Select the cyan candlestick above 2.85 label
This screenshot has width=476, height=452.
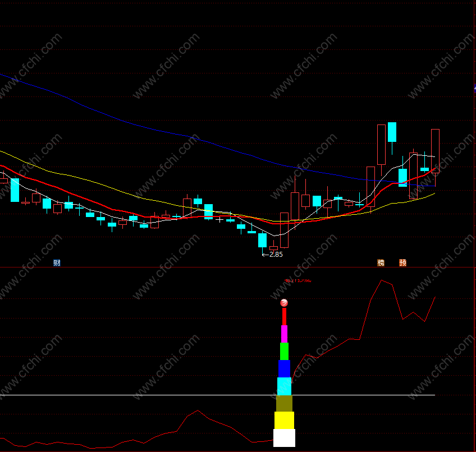click(x=262, y=240)
